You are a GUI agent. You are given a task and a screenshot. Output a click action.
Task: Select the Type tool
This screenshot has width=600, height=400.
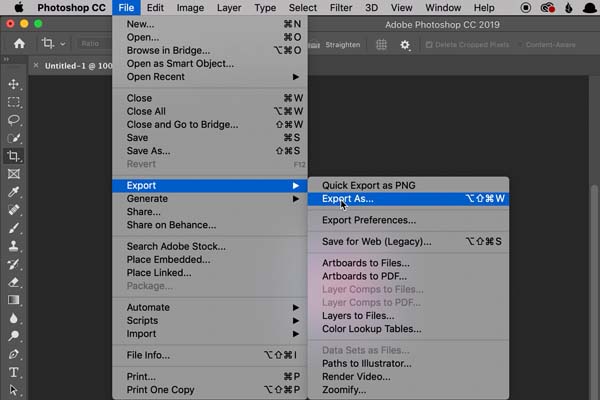[14, 372]
